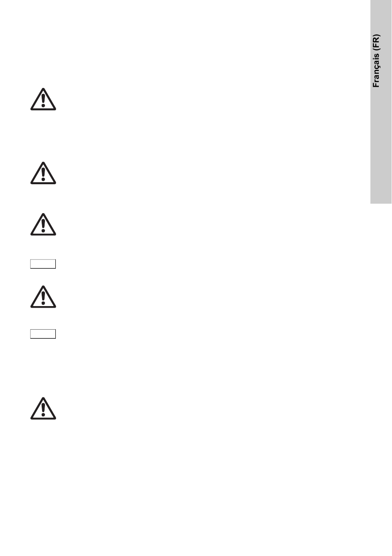Click the small box below the fourth warning triangle

click(43, 334)
